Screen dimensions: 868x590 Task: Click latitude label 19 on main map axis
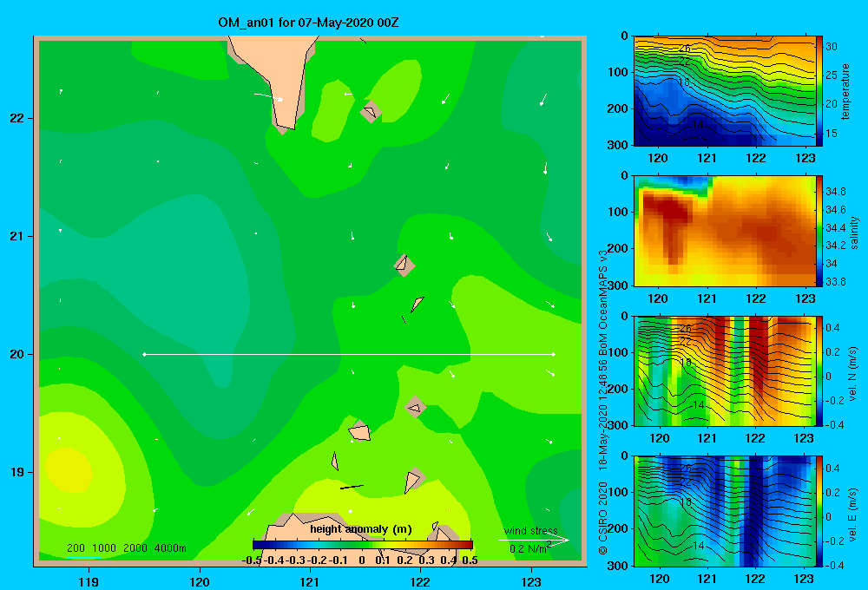(x=17, y=472)
